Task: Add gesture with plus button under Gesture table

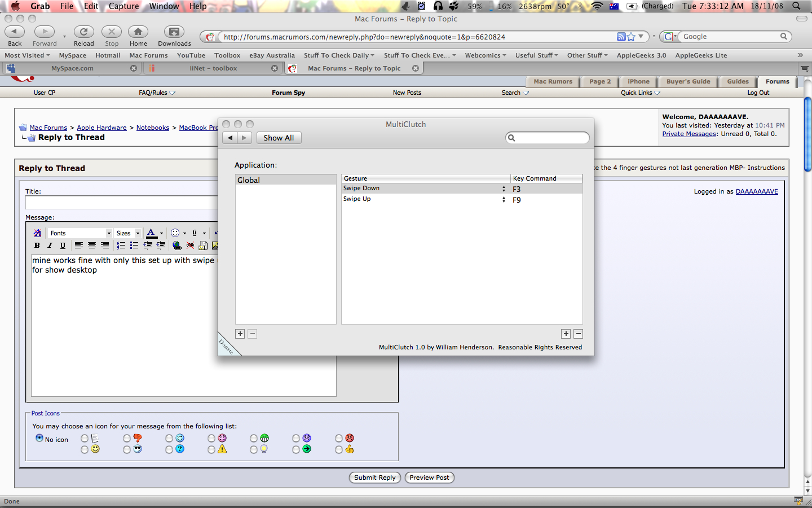Action: pyautogui.click(x=566, y=334)
